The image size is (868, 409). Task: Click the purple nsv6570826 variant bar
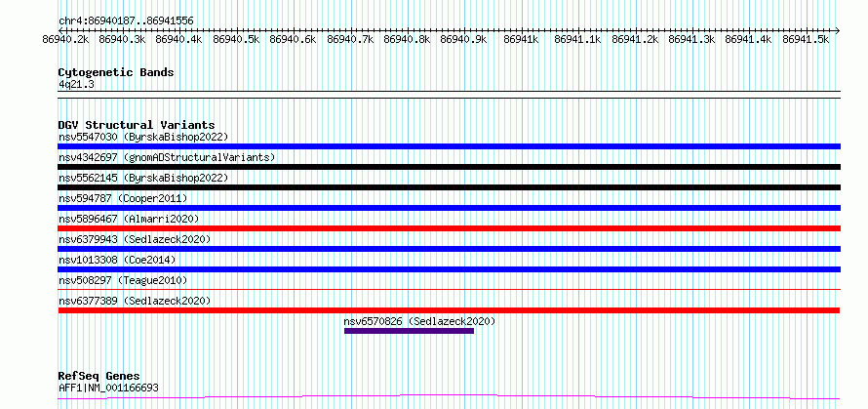click(409, 331)
